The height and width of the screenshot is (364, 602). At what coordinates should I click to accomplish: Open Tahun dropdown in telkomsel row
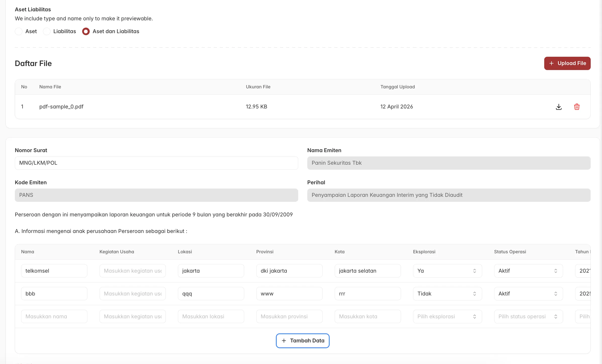[x=583, y=271]
